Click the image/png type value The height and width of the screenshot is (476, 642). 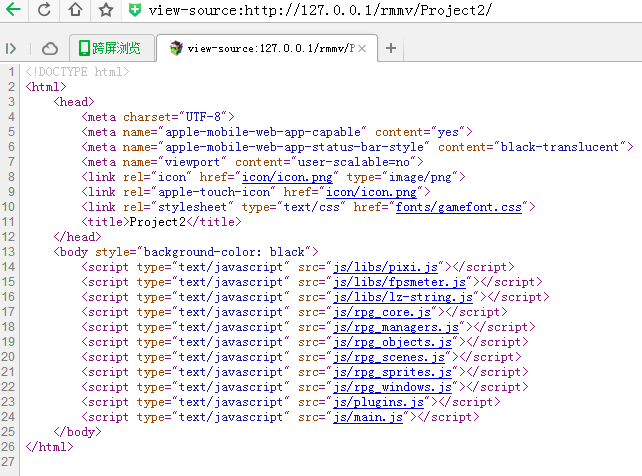click(420, 177)
